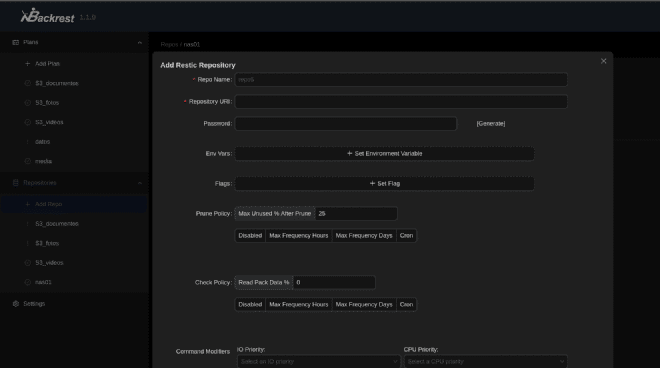Click the Repos breadcrumb link
Screen dimensions: 660x368
[169, 44]
